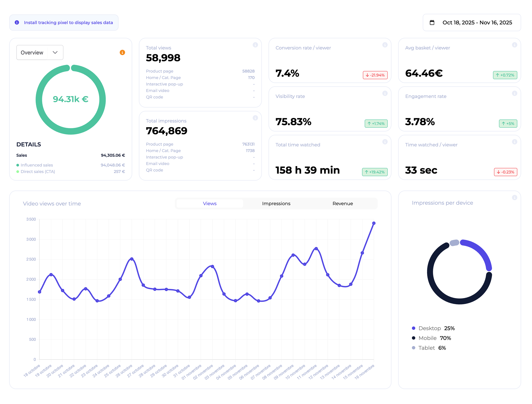This screenshot has width=532, height=404.
Task: Switch chart to the Impressions tab
Action: tap(276, 203)
